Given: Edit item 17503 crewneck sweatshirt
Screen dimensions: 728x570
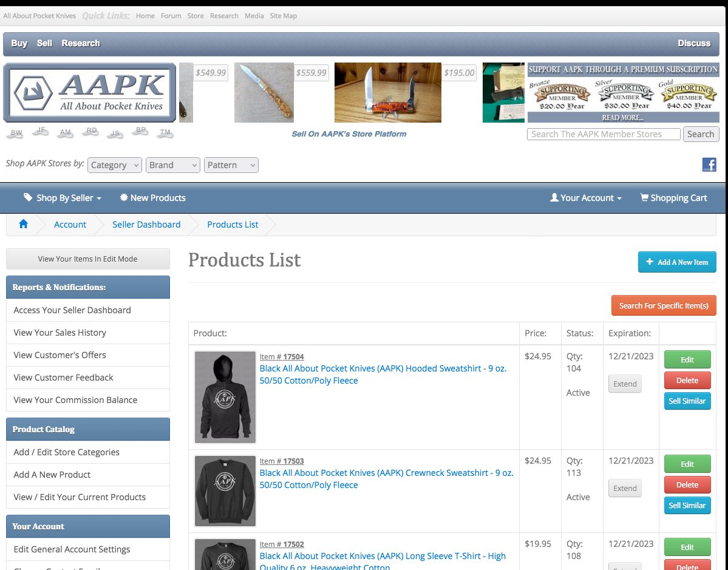Looking at the screenshot, I should click(687, 464).
